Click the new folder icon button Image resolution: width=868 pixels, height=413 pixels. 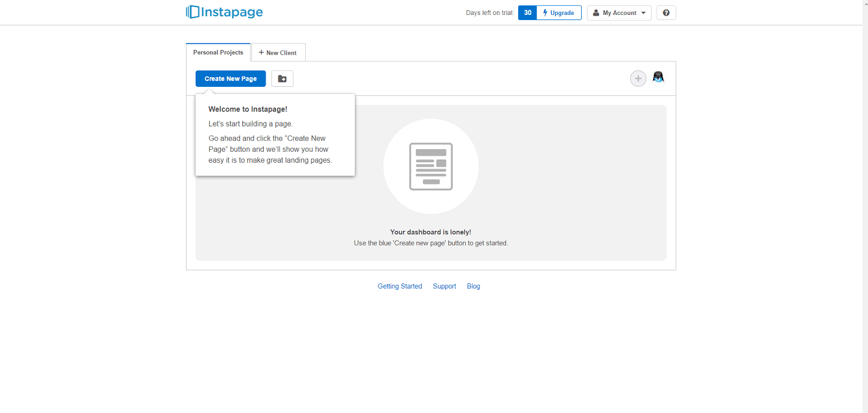point(282,78)
